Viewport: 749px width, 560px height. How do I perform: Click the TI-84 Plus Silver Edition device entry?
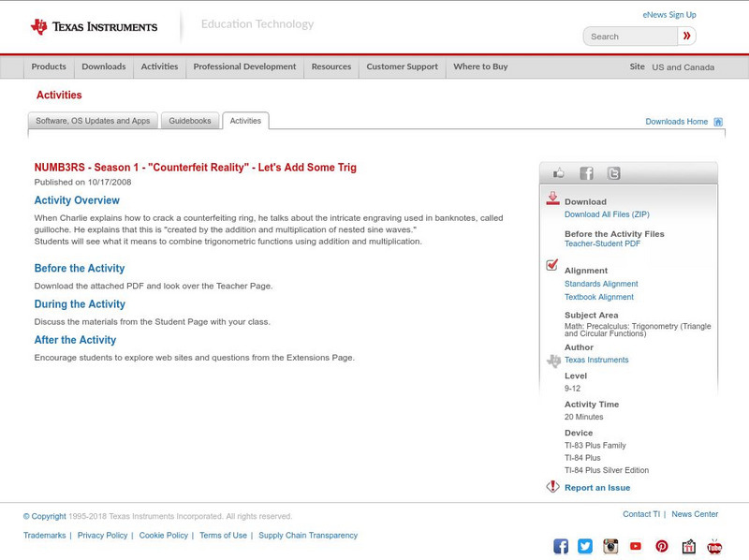607,470
